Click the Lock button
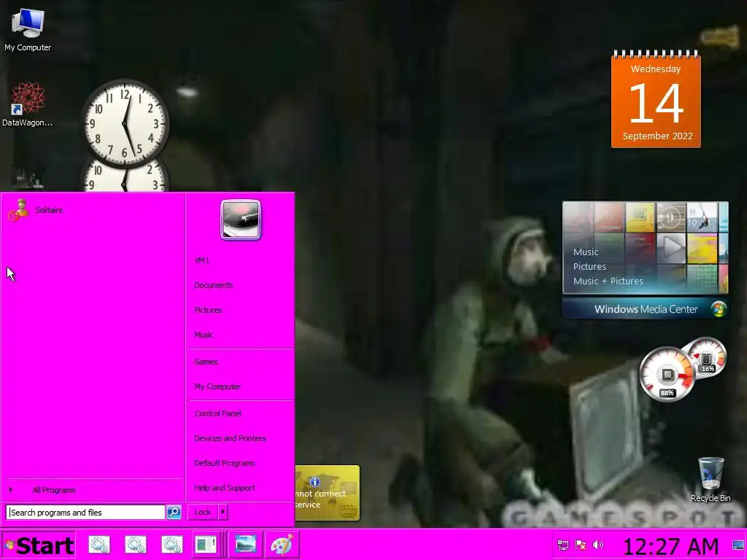 [203, 513]
